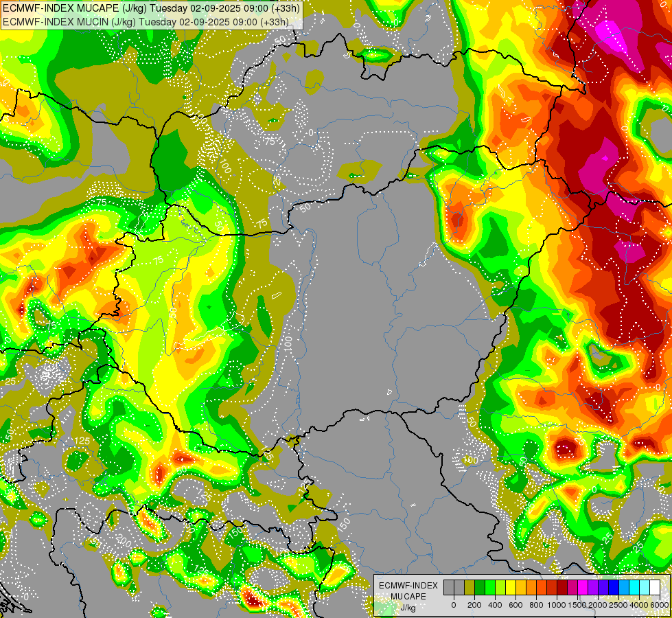Select the bright green legend swatch
672x618 pixels.
point(490,587)
